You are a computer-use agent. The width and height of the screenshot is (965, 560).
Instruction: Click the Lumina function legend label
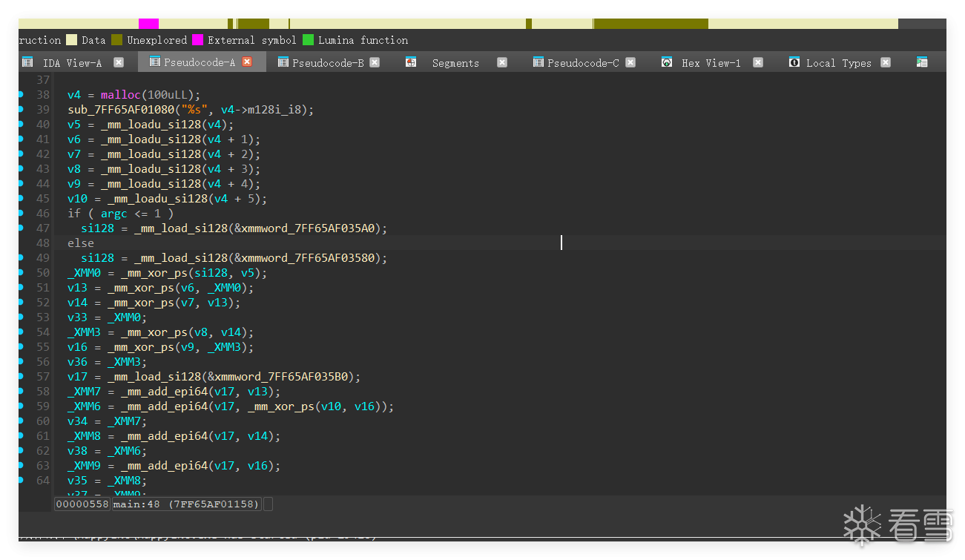click(363, 40)
